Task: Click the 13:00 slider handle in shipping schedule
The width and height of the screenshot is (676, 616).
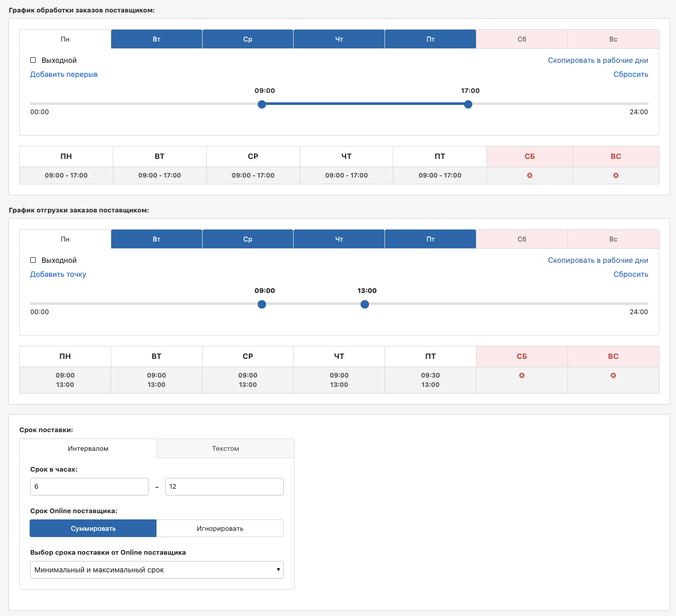Action: (x=365, y=304)
